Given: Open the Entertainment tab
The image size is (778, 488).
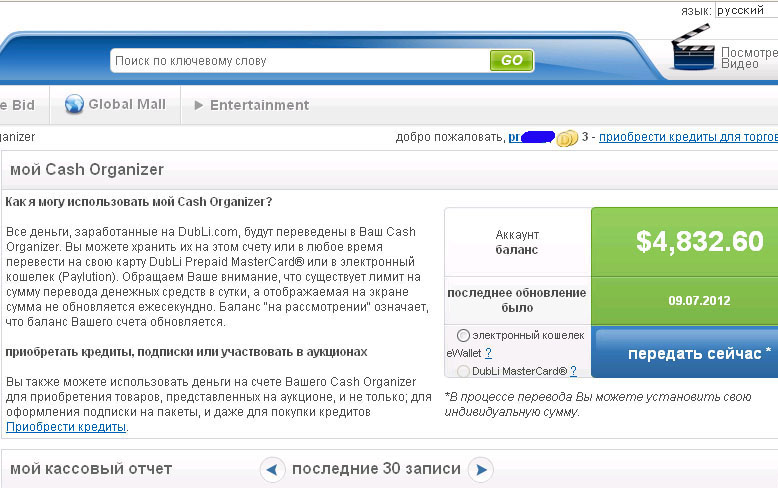Looking at the screenshot, I should [252, 105].
